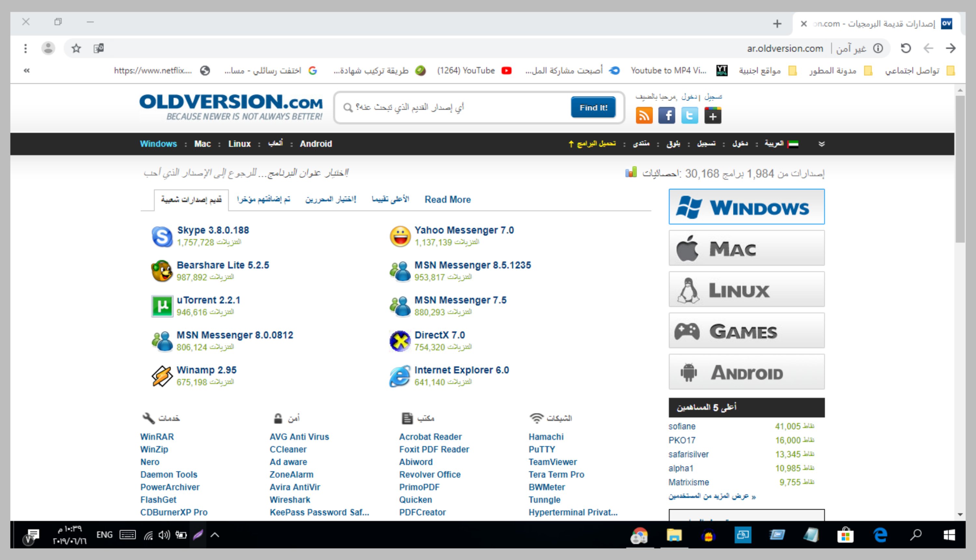976x560 pixels.
Task: Expand the الأعلى تقييماً tab
Action: (x=391, y=199)
